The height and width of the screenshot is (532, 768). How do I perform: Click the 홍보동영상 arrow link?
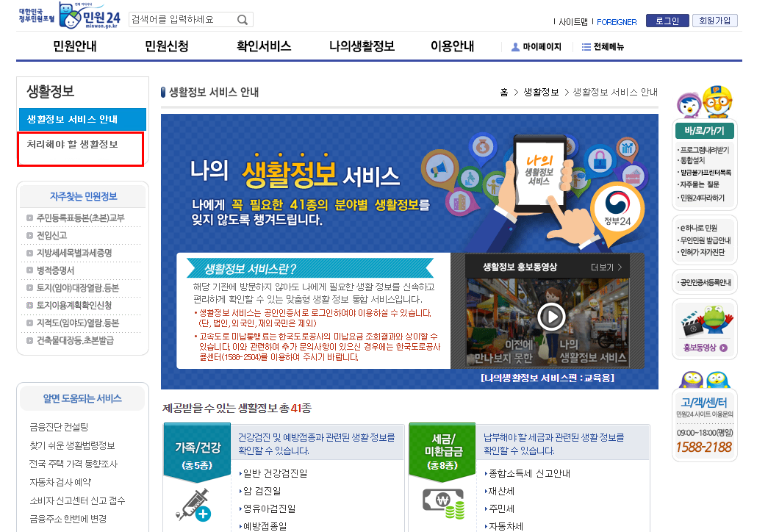723,348
